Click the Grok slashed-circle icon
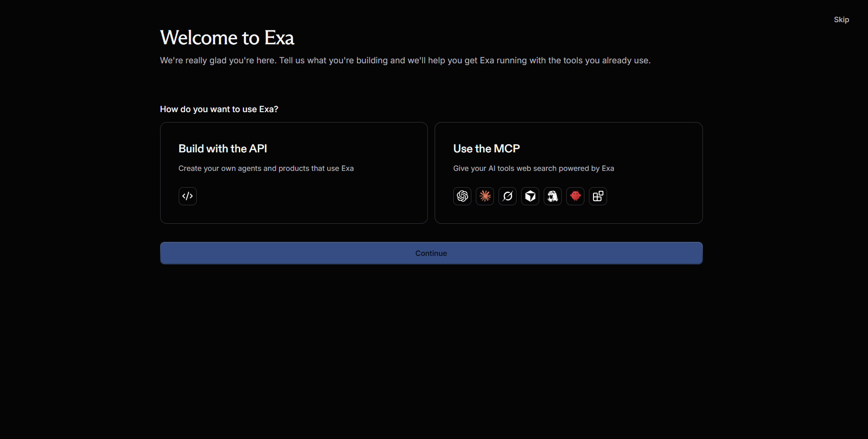 point(508,196)
